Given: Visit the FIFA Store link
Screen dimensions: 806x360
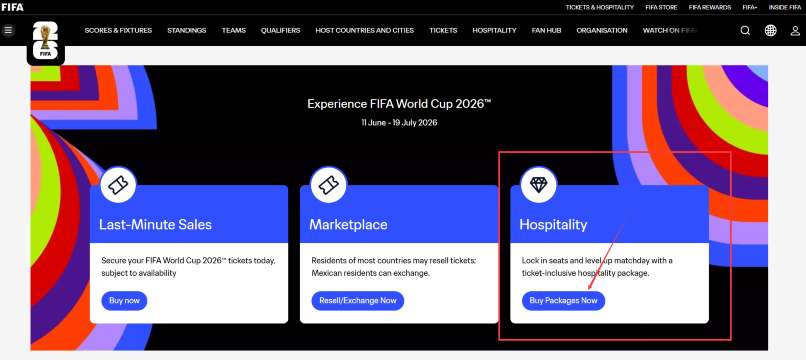Looking at the screenshot, I should click(661, 7).
